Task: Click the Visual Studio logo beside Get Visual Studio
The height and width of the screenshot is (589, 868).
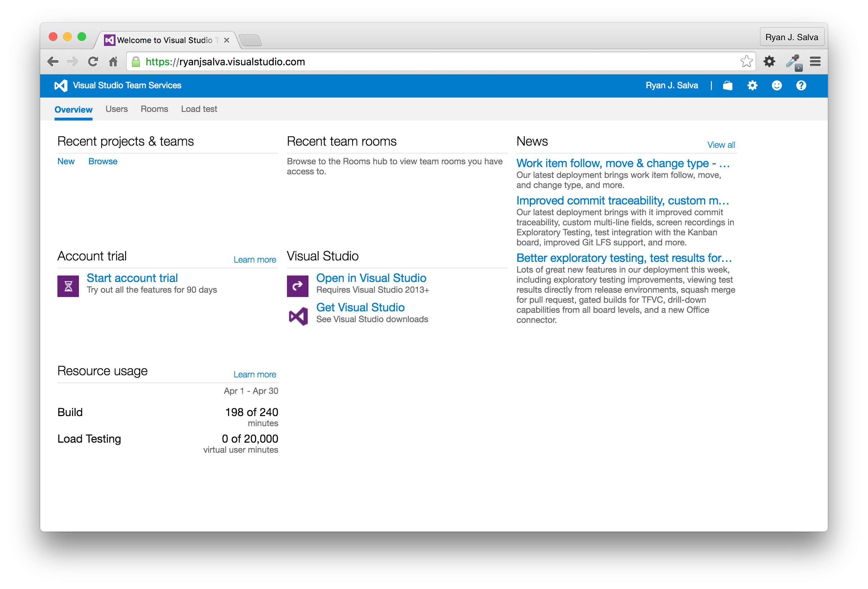Action: pyautogui.click(x=298, y=316)
